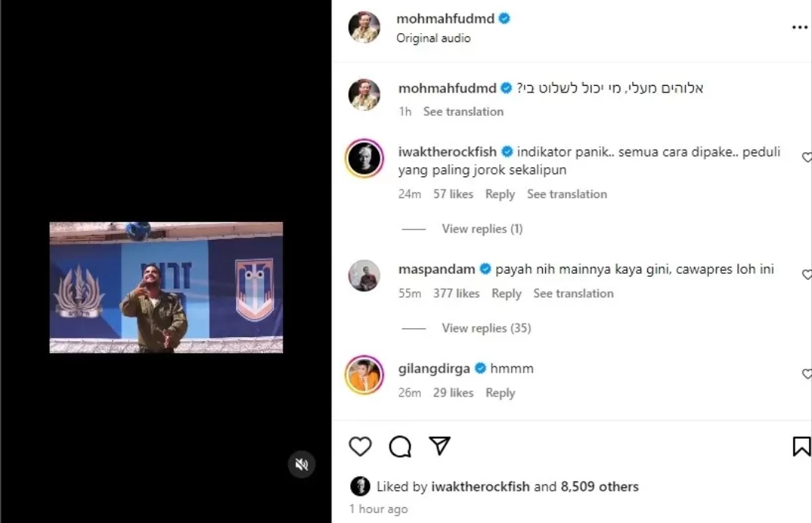The width and height of the screenshot is (812, 523).
Task: Reply to gilangdirga's comment
Action: pos(500,392)
